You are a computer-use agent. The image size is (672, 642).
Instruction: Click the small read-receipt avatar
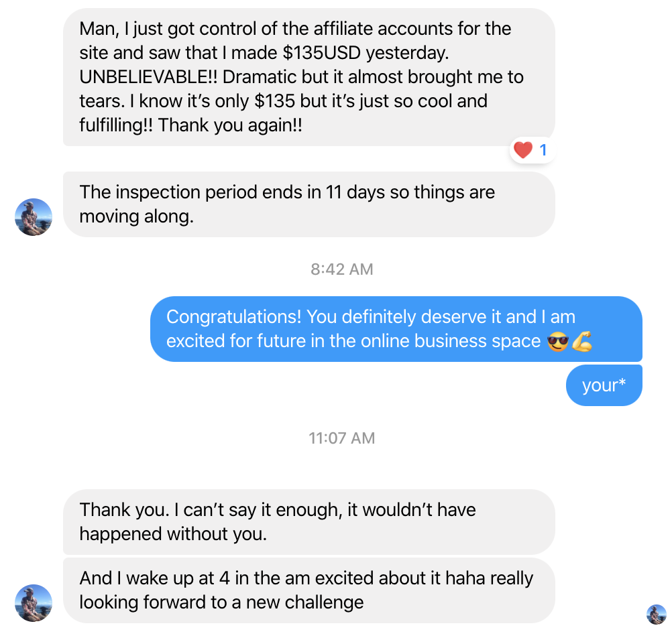(x=656, y=614)
